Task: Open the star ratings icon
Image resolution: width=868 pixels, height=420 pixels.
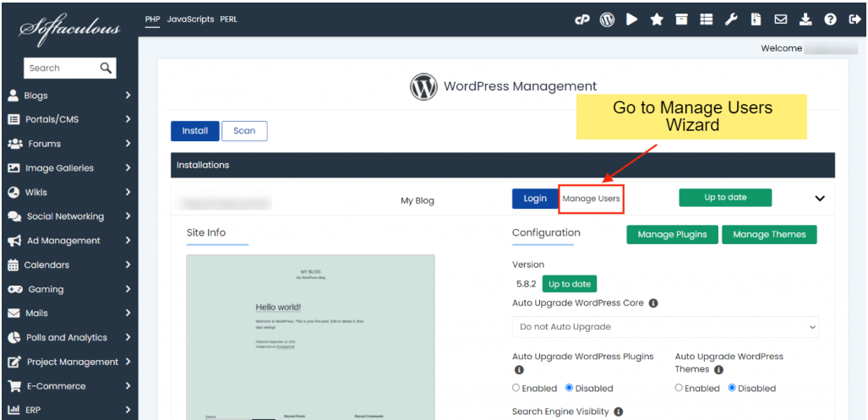Action: click(x=657, y=20)
